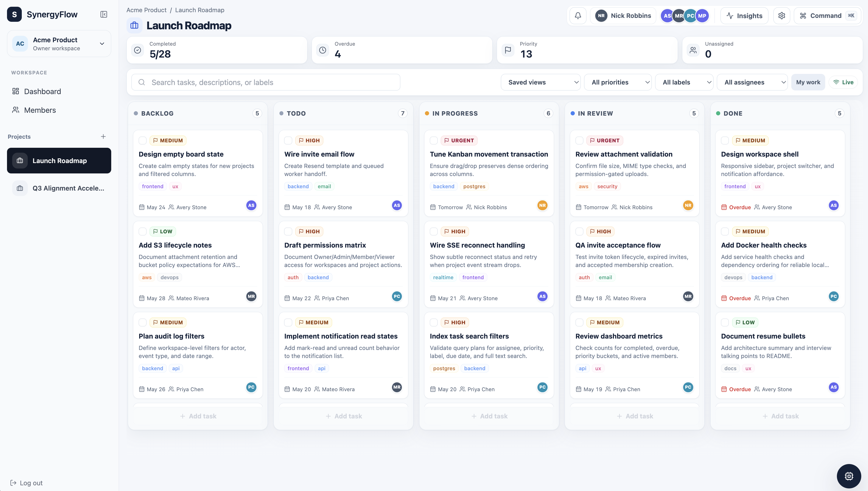Click the Overdue clock icon
This screenshot has width=868, height=491.
point(323,50)
